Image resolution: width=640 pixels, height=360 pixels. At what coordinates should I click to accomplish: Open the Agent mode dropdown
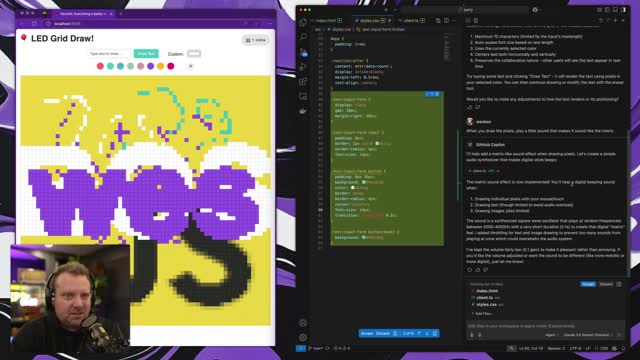[551, 335]
